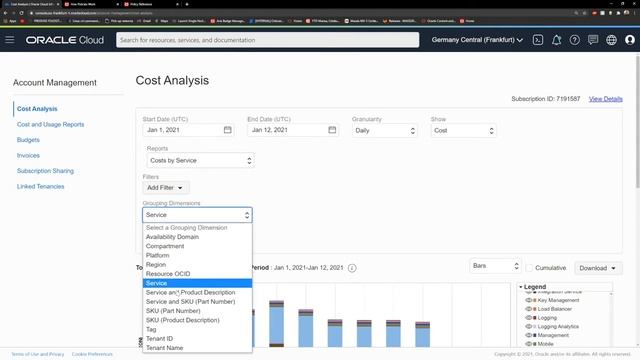Go back in the browser

(5, 13)
